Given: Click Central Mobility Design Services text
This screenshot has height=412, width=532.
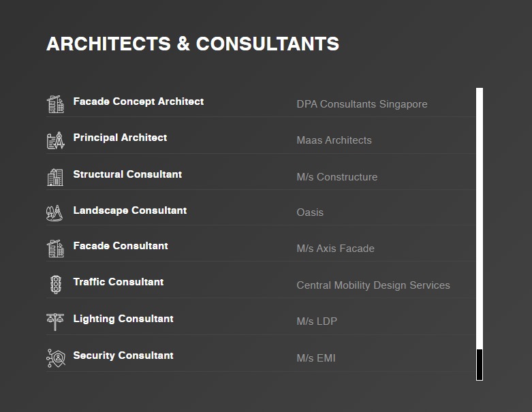Looking at the screenshot, I should click(373, 285).
